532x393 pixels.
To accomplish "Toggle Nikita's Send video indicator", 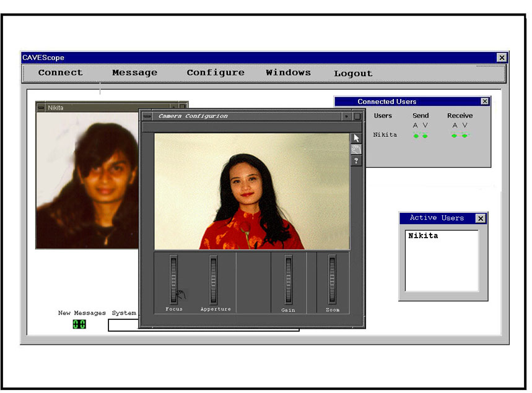I will (425, 136).
